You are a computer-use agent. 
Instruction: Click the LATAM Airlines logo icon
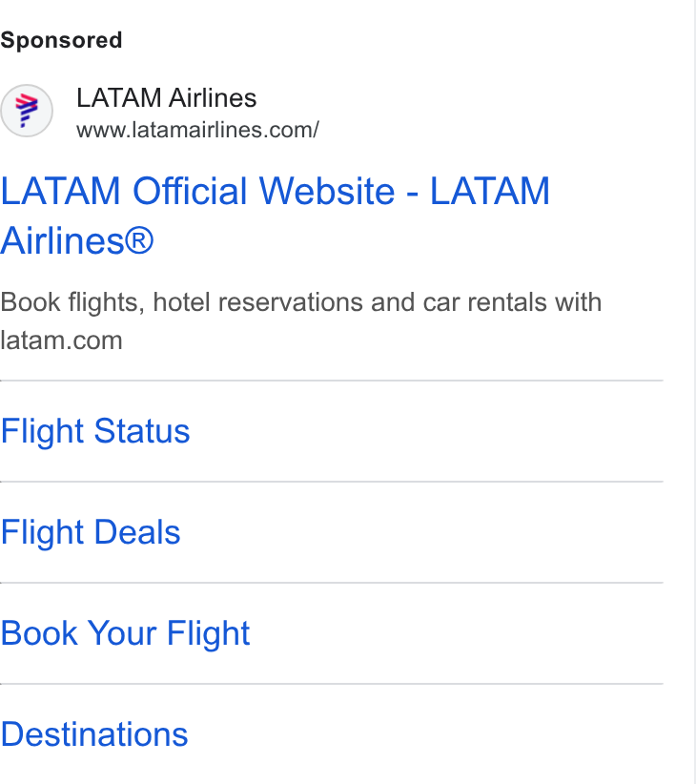pyautogui.click(x=27, y=111)
